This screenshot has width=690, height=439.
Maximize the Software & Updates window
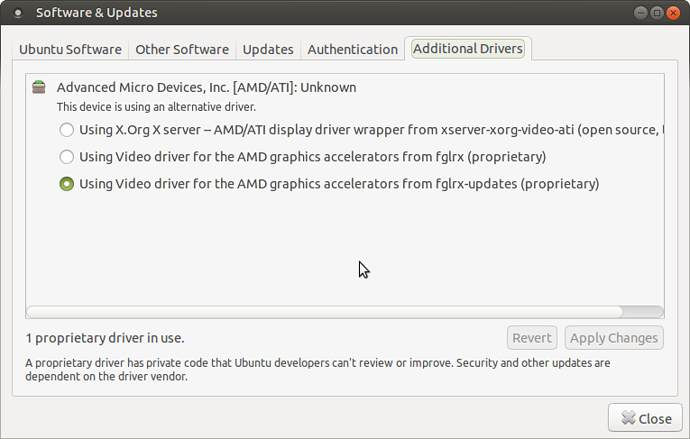coord(657,13)
